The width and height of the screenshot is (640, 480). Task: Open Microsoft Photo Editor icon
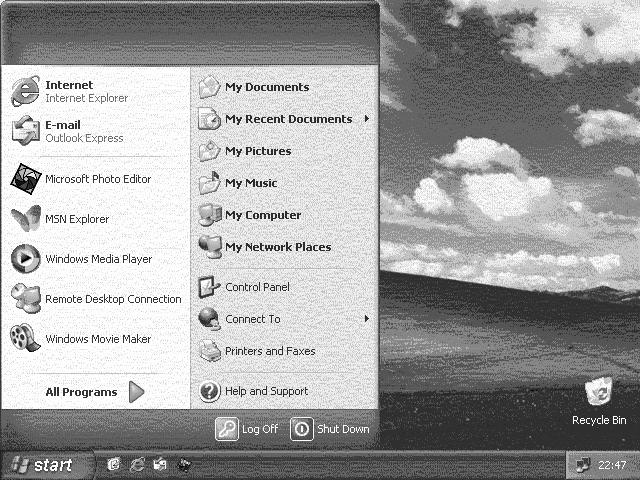pos(26,179)
